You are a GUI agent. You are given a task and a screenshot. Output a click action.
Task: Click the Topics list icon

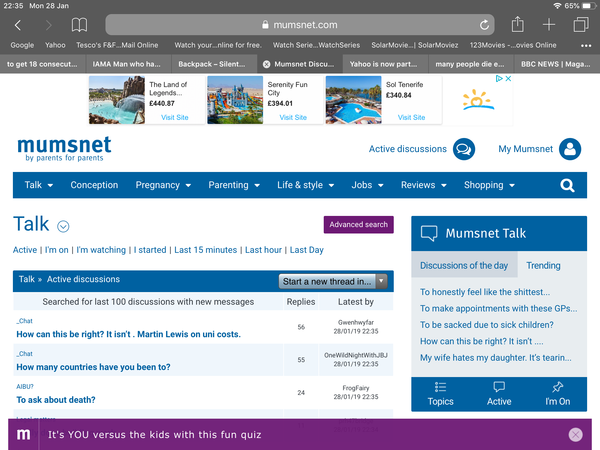[x=440, y=387]
